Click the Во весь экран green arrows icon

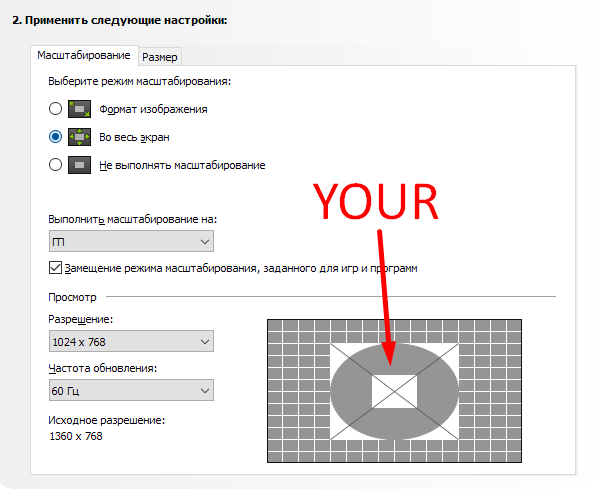click(80, 137)
